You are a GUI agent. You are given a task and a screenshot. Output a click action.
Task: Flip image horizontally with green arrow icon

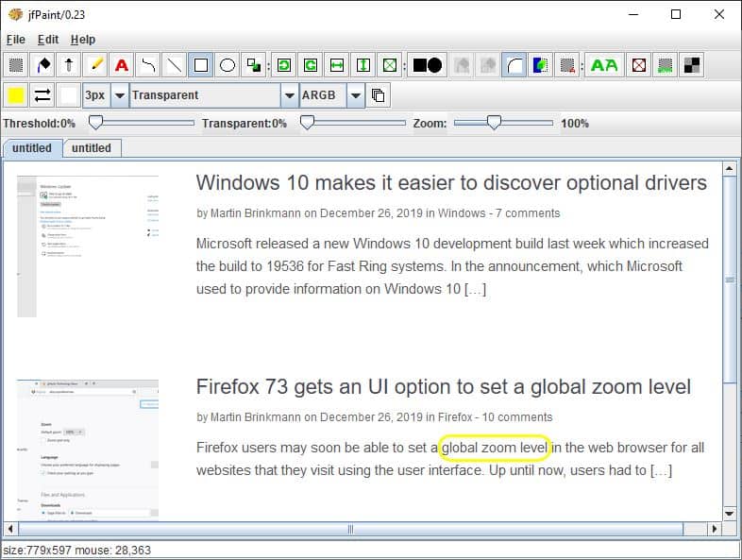tap(337, 65)
